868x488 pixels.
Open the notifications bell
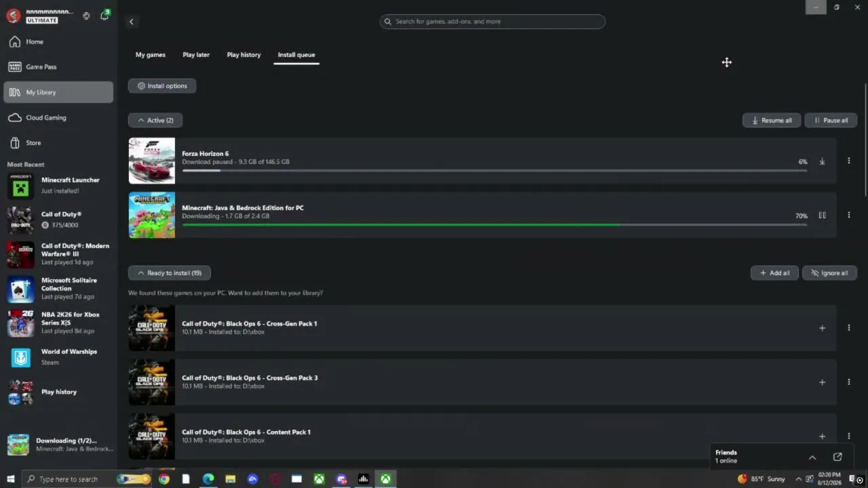[x=104, y=15]
